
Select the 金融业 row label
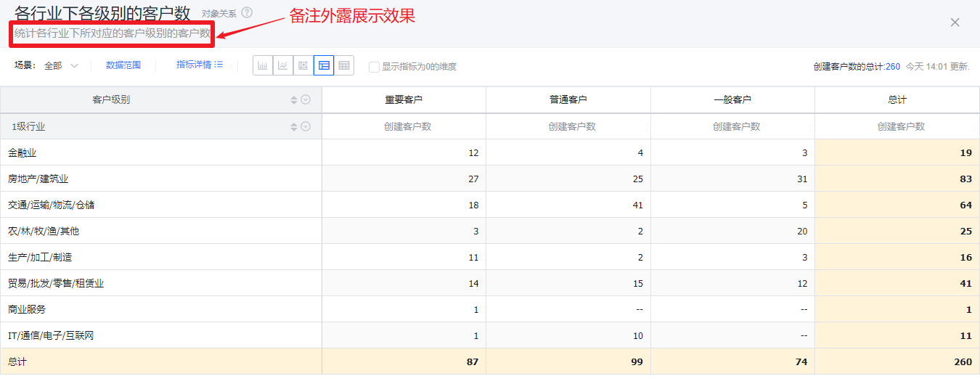coord(23,153)
